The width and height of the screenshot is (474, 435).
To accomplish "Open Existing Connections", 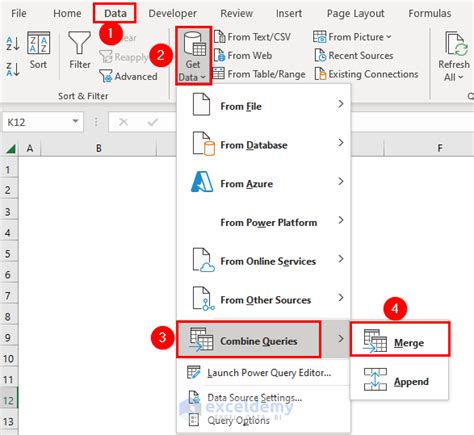I will coord(366,74).
